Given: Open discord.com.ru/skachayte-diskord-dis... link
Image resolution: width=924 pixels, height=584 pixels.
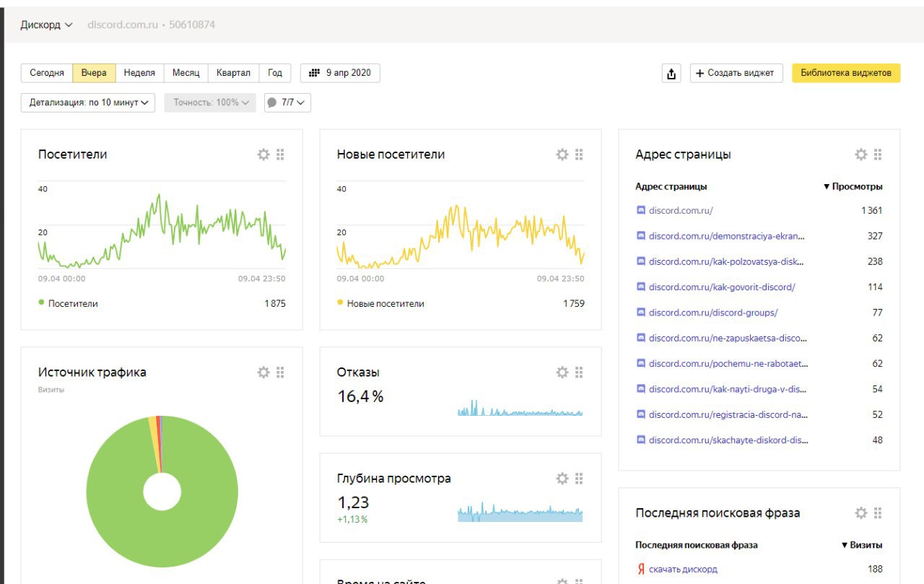Looking at the screenshot, I should click(728, 440).
